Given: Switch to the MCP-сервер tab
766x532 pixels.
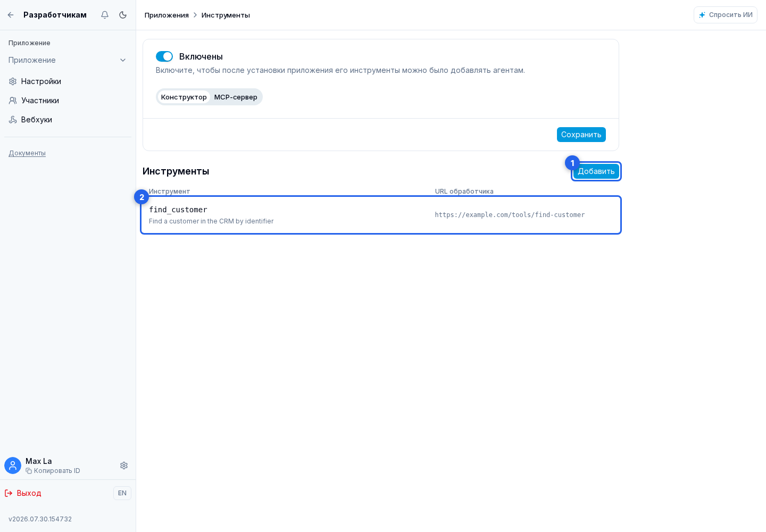Looking at the screenshot, I should click(236, 97).
